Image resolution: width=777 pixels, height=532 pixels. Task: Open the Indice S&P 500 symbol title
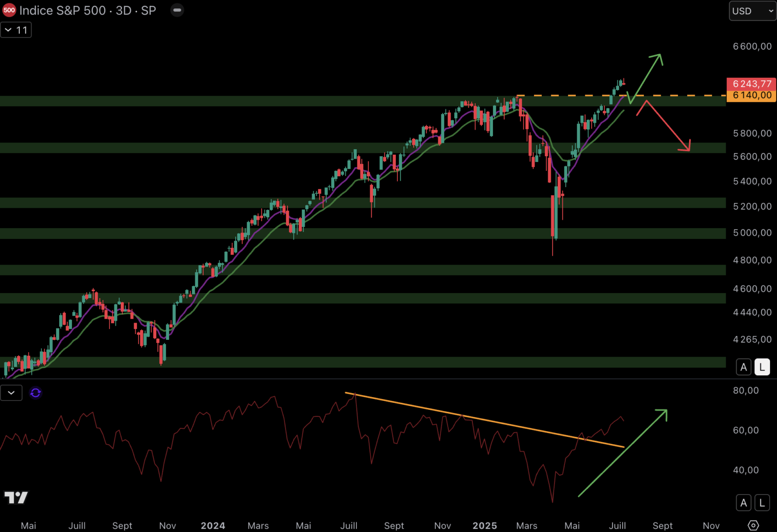[88, 10]
